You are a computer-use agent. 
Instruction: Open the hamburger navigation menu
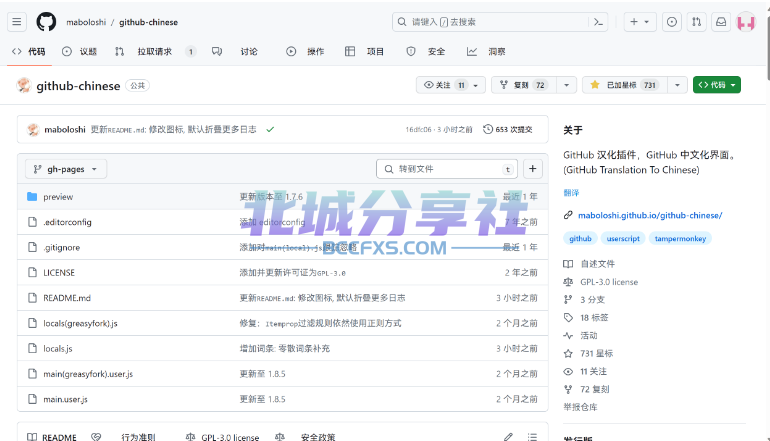point(17,22)
